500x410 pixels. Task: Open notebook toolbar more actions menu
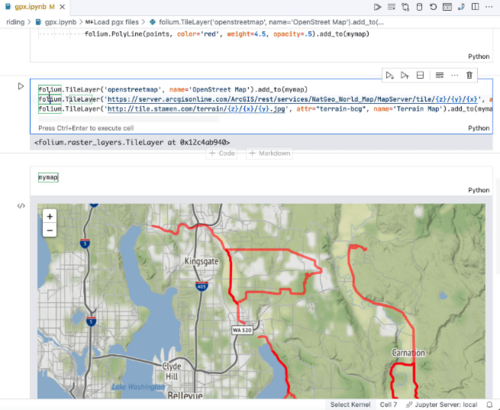[489, 7]
